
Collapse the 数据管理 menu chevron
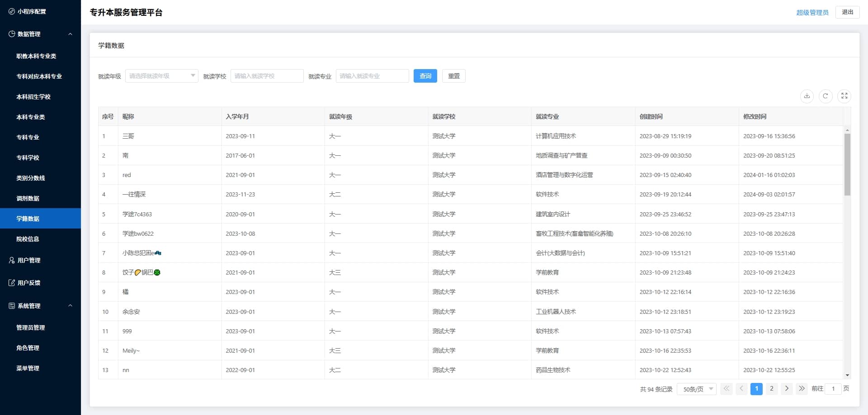point(70,34)
